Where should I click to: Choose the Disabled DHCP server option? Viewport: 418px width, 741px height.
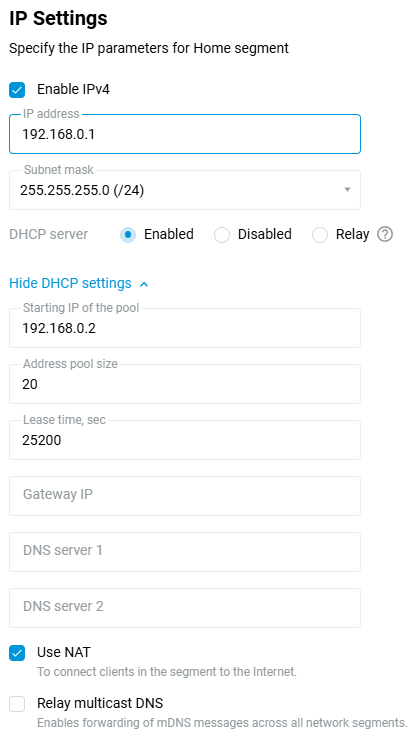[222, 235]
